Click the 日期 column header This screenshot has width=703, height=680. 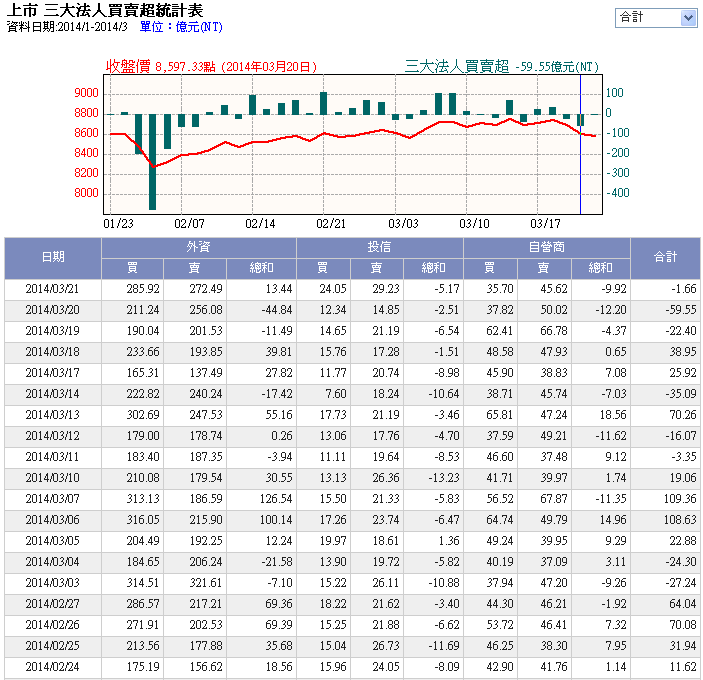pos(53,257)
